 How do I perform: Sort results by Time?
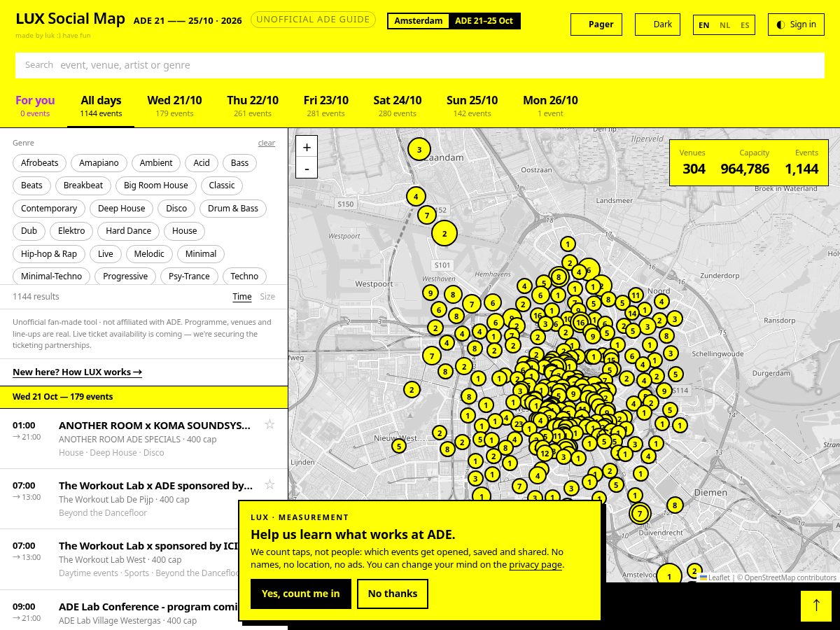point(242,297)
